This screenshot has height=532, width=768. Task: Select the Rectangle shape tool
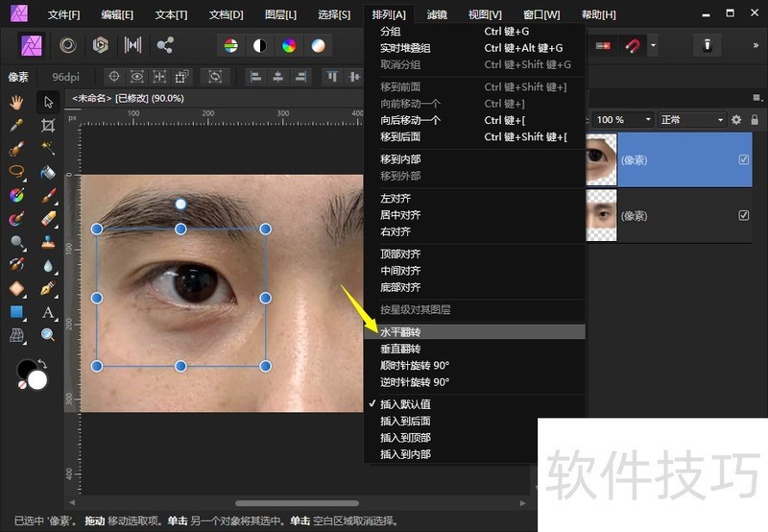(16, 311)
